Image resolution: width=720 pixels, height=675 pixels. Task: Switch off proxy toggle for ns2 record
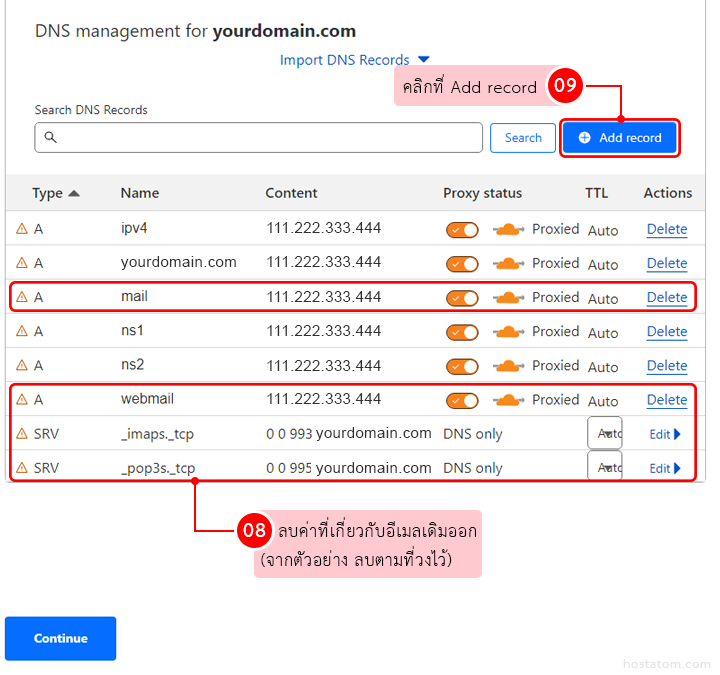[x=462, y=366]
